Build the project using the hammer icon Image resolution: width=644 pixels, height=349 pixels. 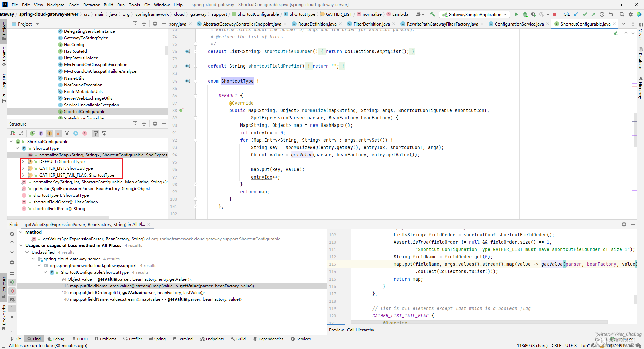432,14
